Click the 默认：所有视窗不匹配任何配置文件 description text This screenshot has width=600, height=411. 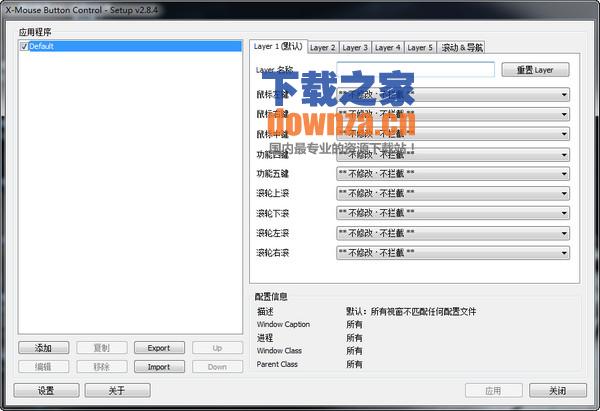[x=411, y=312]
